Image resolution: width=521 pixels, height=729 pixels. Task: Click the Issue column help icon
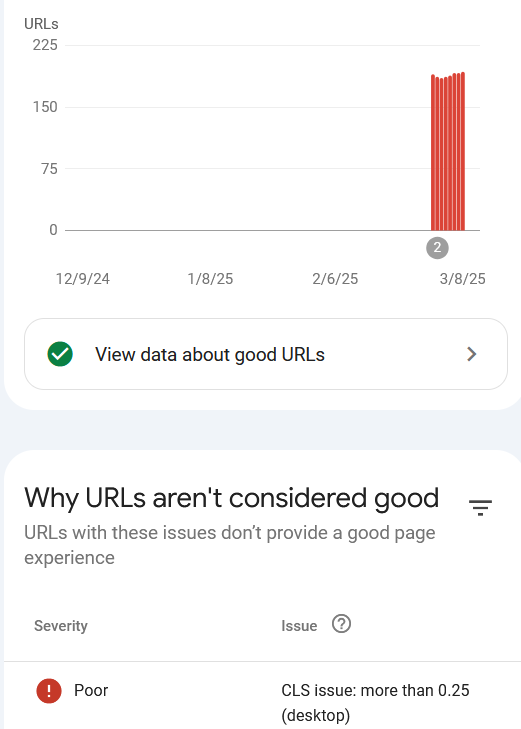(x=341, y=624)
